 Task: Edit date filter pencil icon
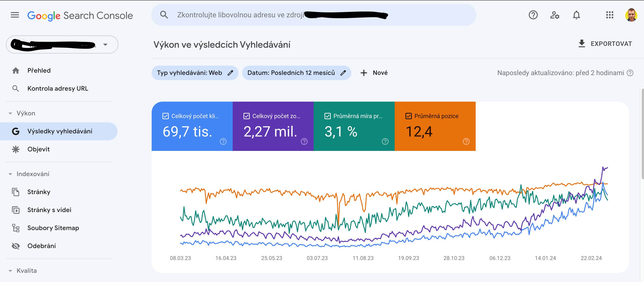point(343,73)
